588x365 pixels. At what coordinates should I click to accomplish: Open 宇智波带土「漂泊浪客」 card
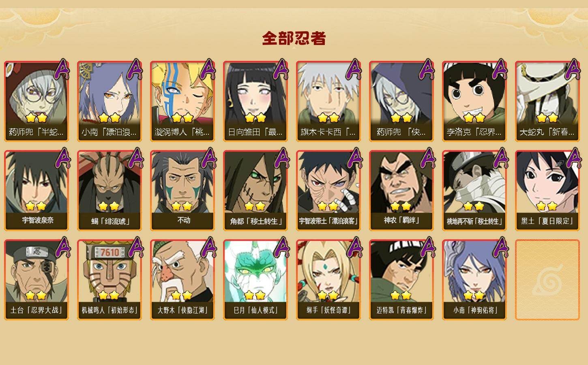click(x=328, y=190)
